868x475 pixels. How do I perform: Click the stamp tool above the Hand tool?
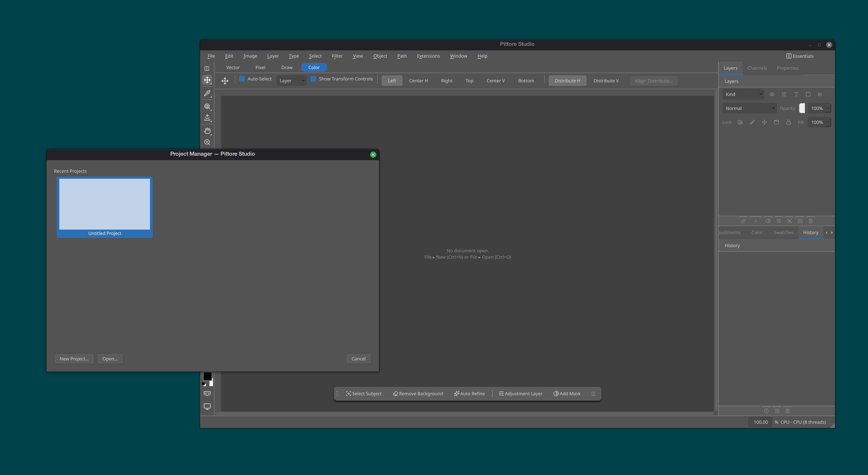pos(207,118)
